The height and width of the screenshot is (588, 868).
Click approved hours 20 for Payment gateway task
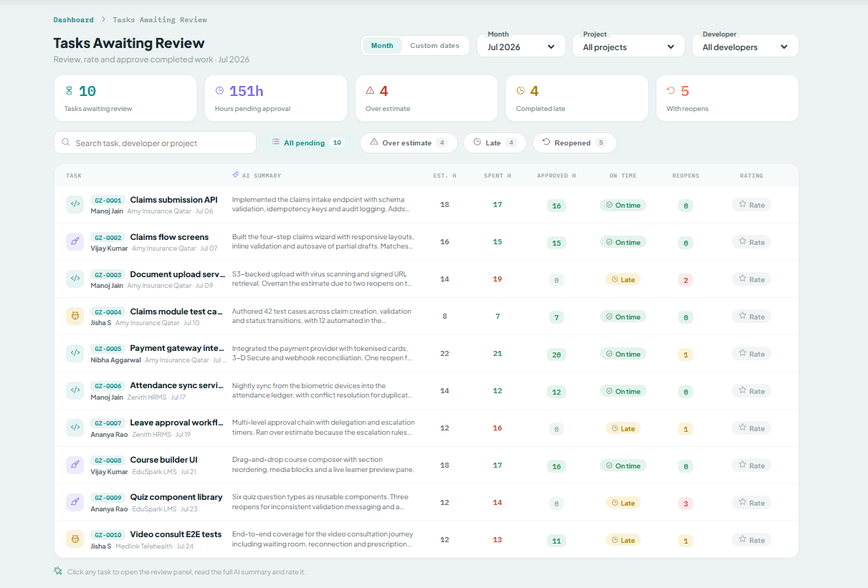coord(556,355)
